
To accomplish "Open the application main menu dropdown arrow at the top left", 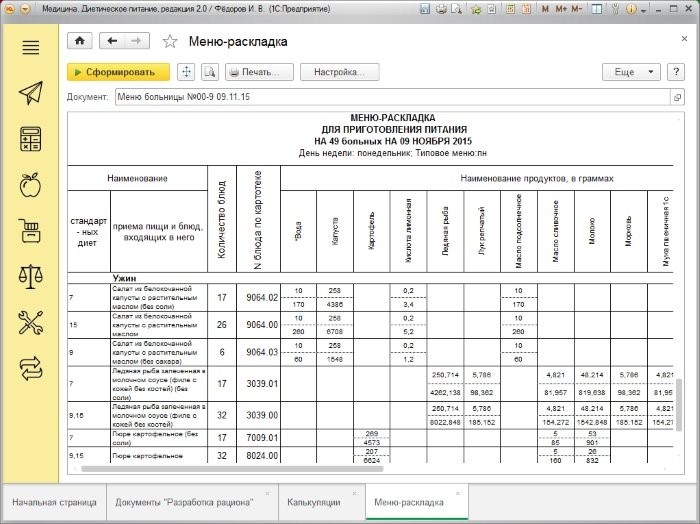I will point(25,8).
